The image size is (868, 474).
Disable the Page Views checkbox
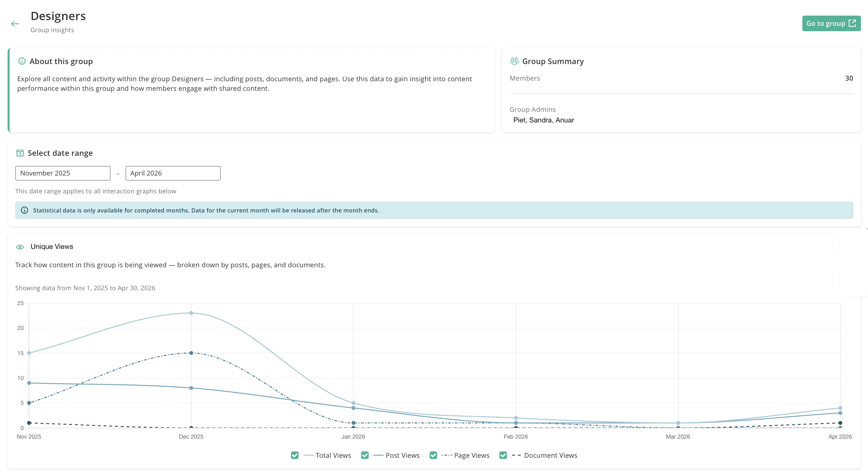433,456
